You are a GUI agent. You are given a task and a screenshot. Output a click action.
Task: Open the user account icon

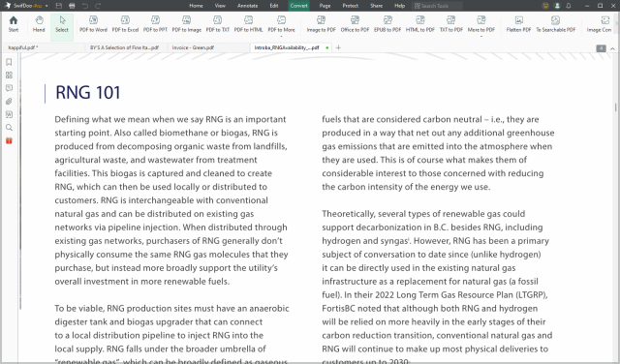(x=557, y=6)
